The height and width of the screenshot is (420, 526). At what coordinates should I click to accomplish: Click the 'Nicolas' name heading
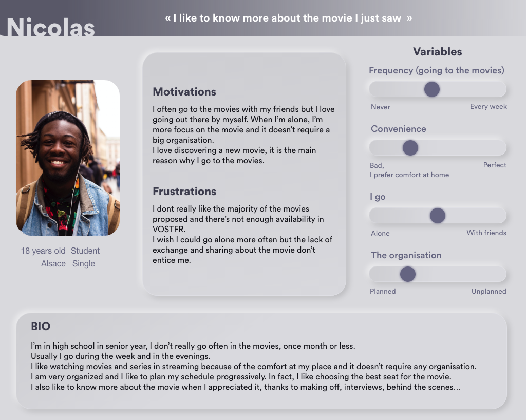(x=51, y=27)
